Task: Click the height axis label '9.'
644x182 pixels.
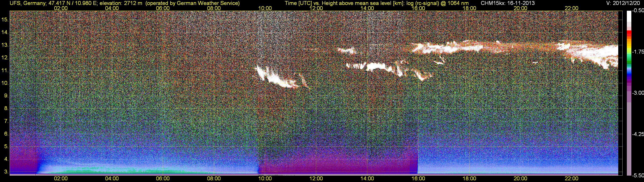Action: coord(6,96)
